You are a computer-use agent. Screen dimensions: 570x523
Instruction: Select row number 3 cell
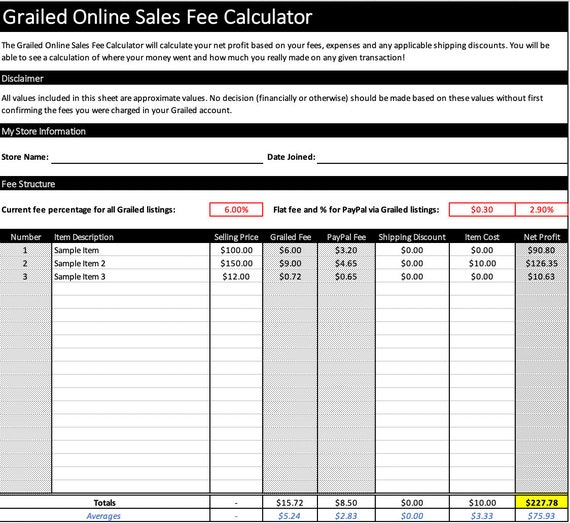click(x=25, y=277)
